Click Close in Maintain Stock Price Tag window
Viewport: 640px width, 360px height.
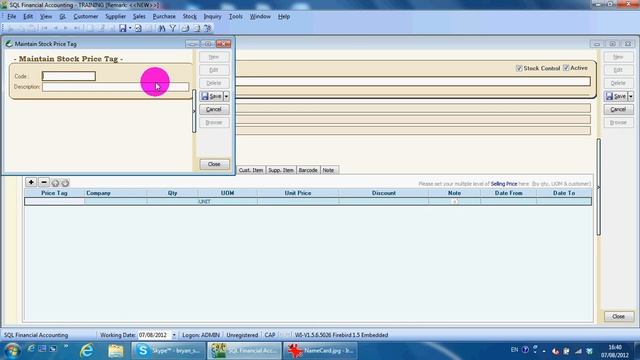(214, 164)
